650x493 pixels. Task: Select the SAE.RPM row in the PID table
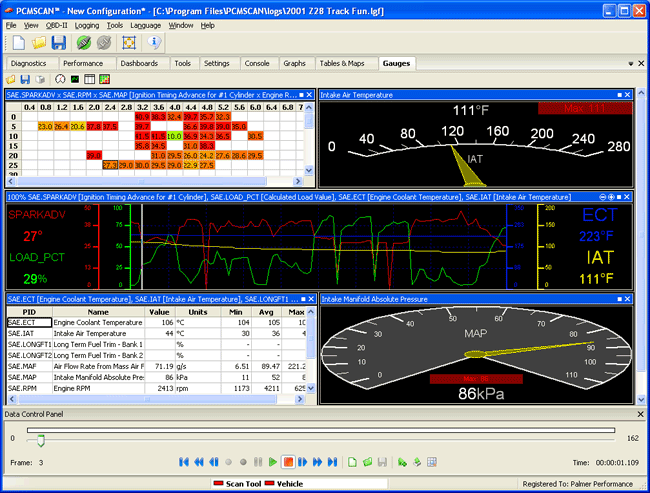(21, 387)
